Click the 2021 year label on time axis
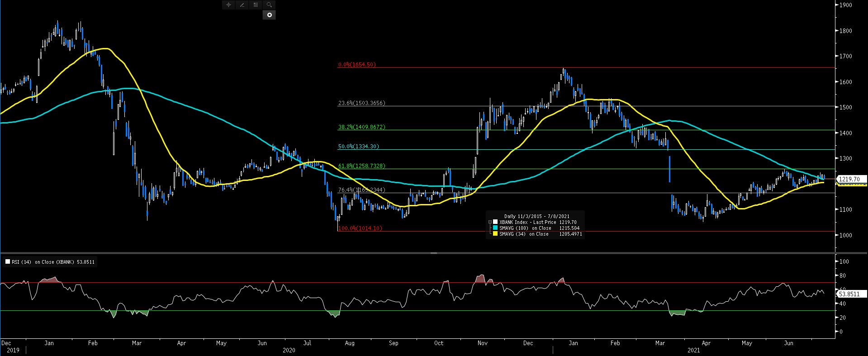The height and width of the screenshot is (356, 868). click(693, 350)
